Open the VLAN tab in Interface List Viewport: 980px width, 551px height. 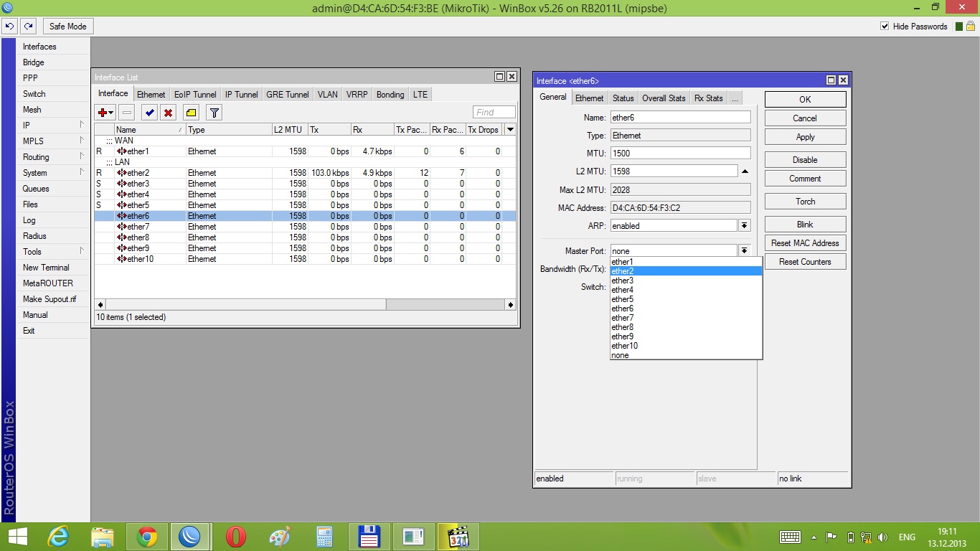coord(327,95)
